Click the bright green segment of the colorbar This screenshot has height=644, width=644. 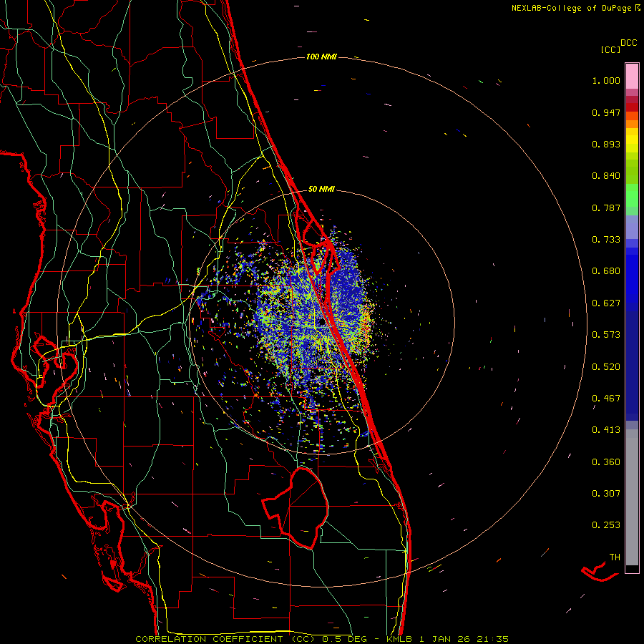632,195
